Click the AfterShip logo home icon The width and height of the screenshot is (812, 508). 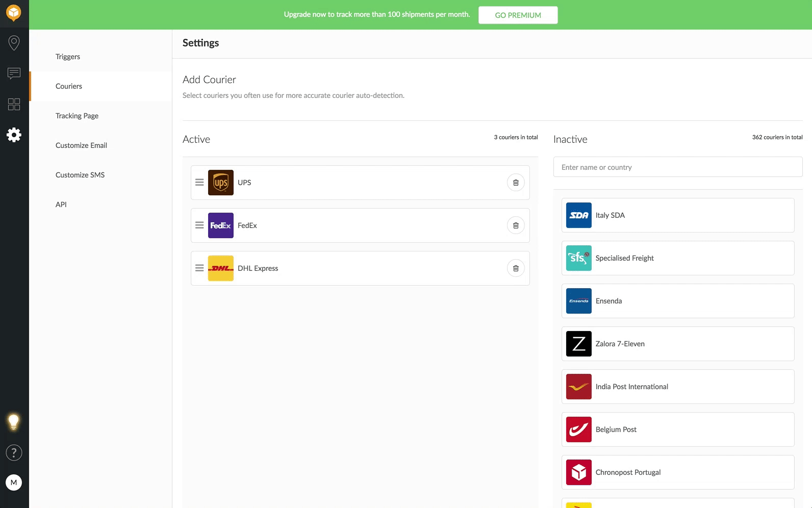click(x=14, y=13)
